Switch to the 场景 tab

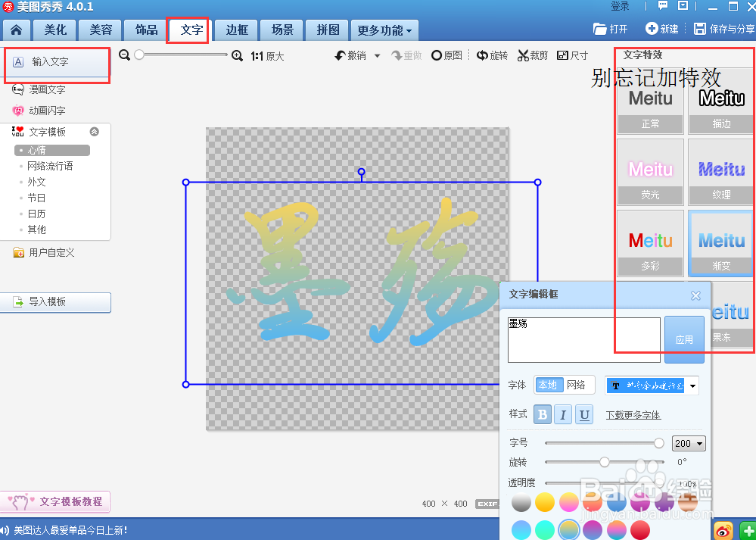pyautogui.click(x=282, y=30)
